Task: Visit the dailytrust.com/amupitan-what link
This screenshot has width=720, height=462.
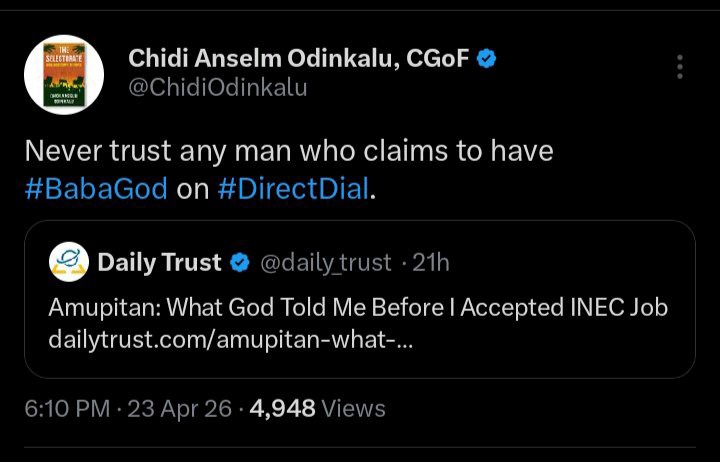Action: (231, 338)
